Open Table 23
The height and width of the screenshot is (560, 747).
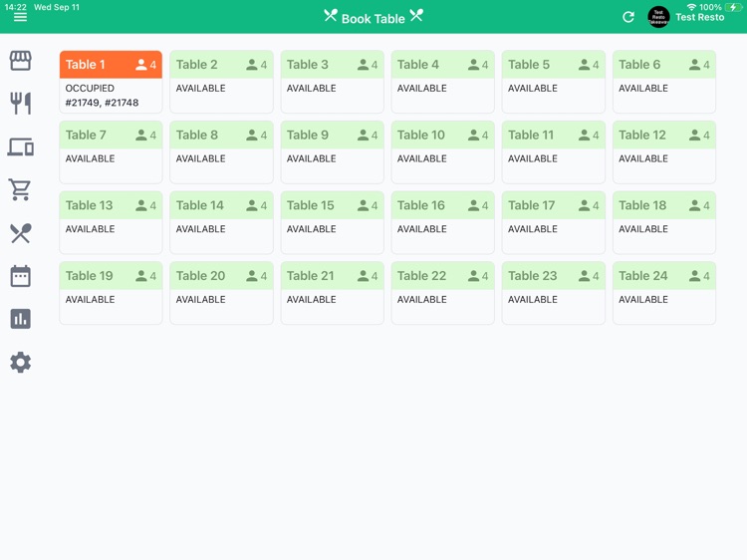553,293
